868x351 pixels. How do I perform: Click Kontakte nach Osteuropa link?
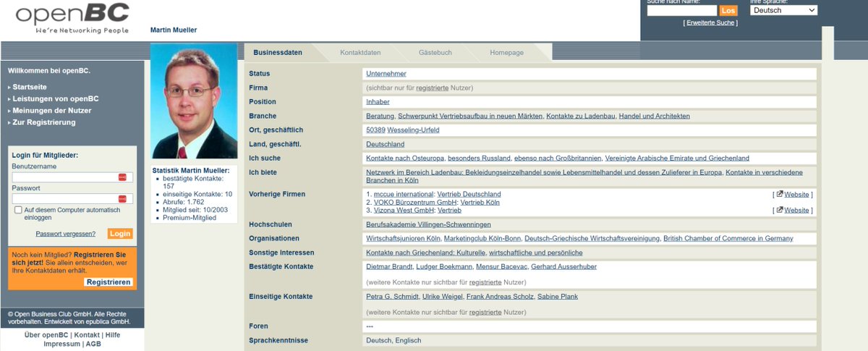click(405, 158)
